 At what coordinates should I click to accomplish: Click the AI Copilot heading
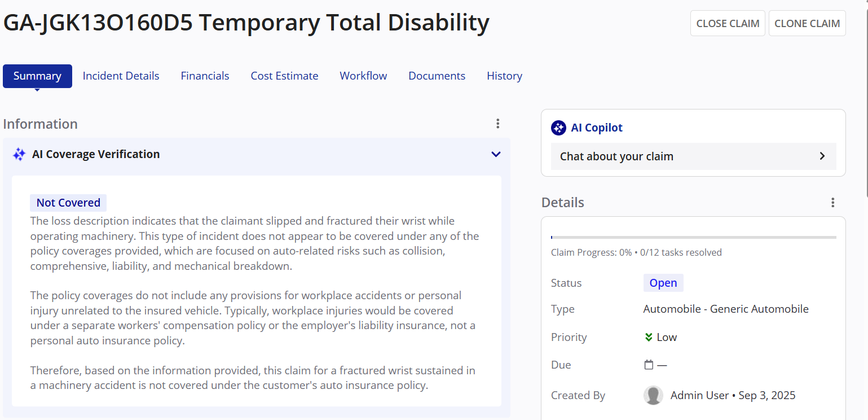[597, 128]
